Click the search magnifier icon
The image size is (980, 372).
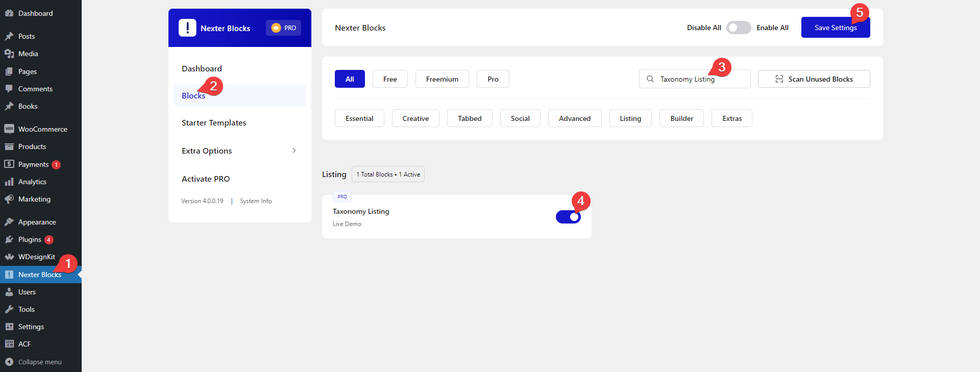650,79
